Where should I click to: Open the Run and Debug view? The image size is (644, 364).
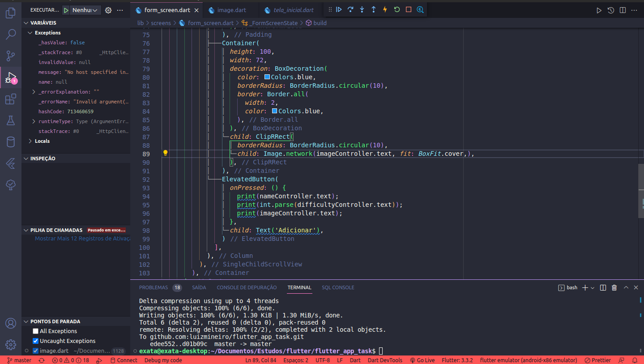[10, 77]
